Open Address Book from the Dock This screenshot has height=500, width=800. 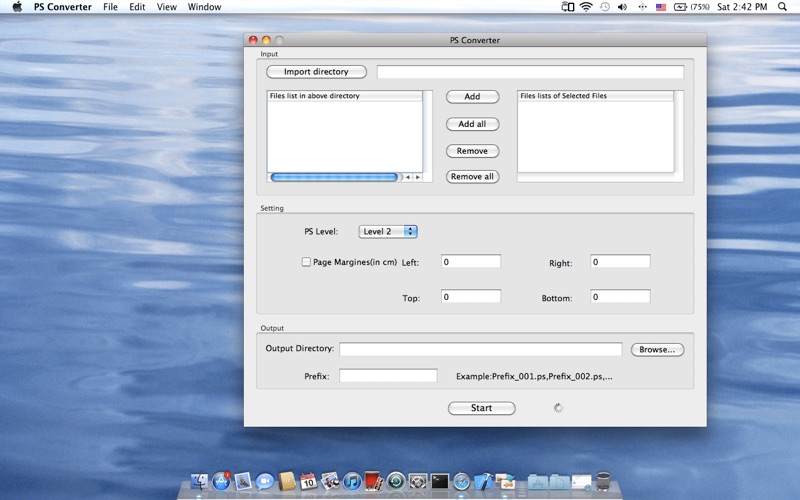click(287, 481)
